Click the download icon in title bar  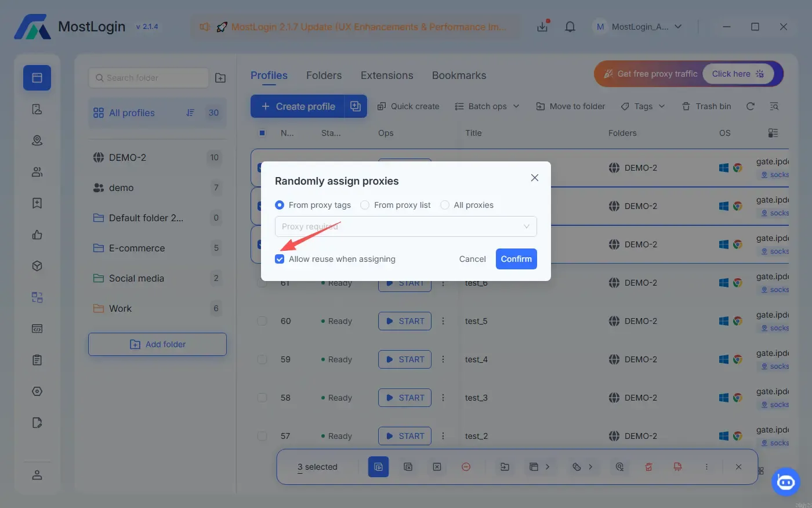[542, 27]
